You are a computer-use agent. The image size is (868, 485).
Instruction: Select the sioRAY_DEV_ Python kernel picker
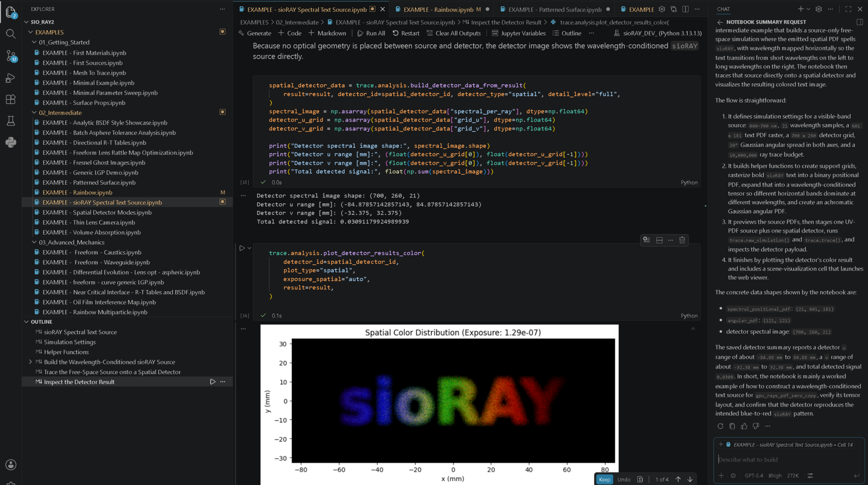(658, 33)
